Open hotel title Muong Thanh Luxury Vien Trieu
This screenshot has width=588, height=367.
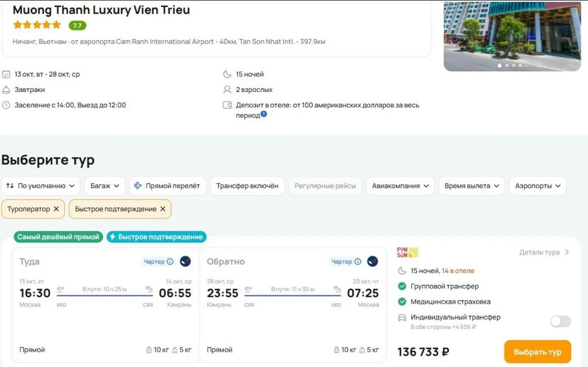click(101, 10)
